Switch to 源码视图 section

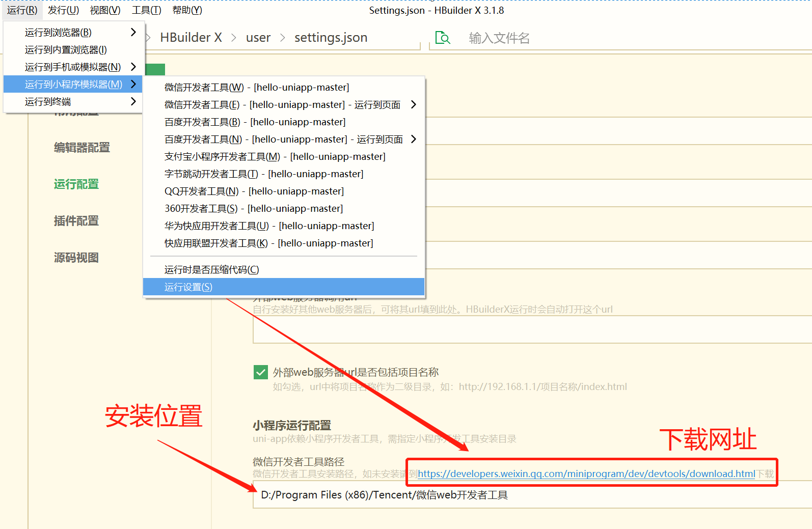pyautogui.click(x=76, y=258)
